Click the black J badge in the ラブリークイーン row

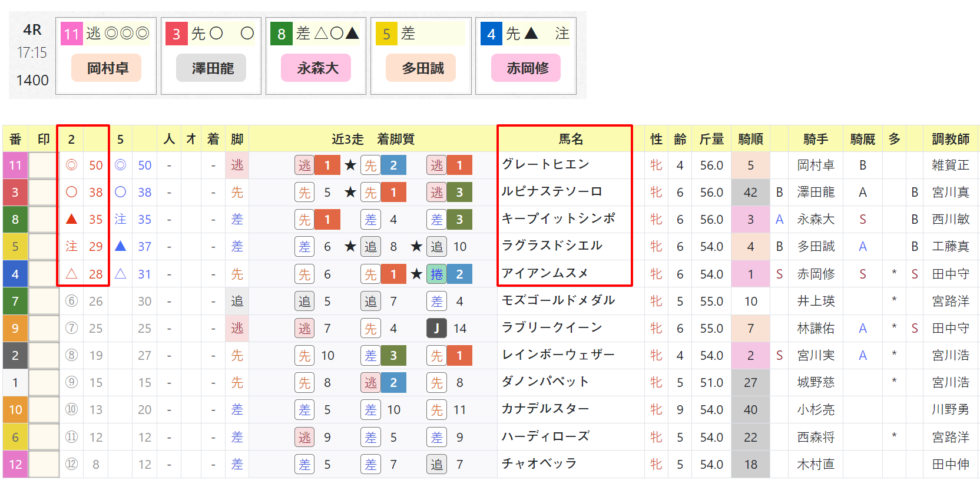(436, 328)
